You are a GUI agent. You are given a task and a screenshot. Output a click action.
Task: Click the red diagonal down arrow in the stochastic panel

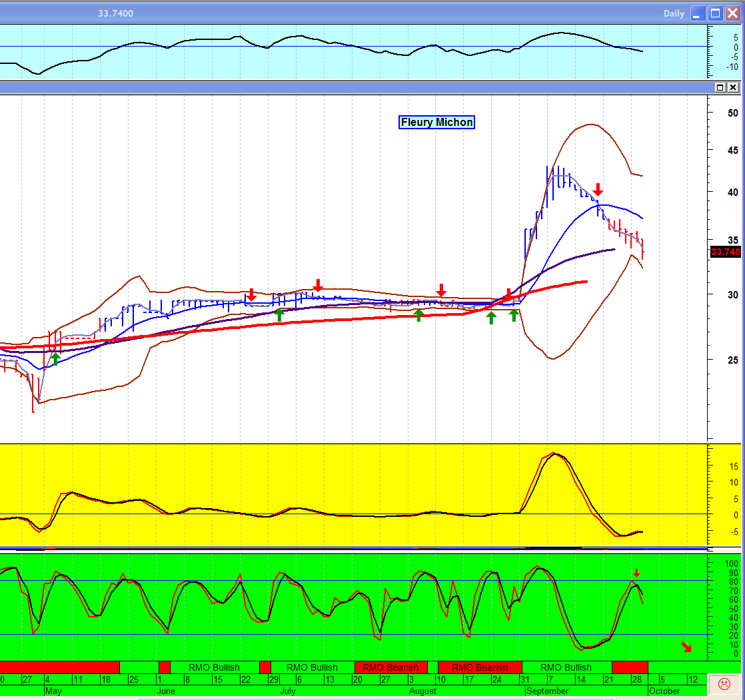pyautogui.click(x=686, y=647)
